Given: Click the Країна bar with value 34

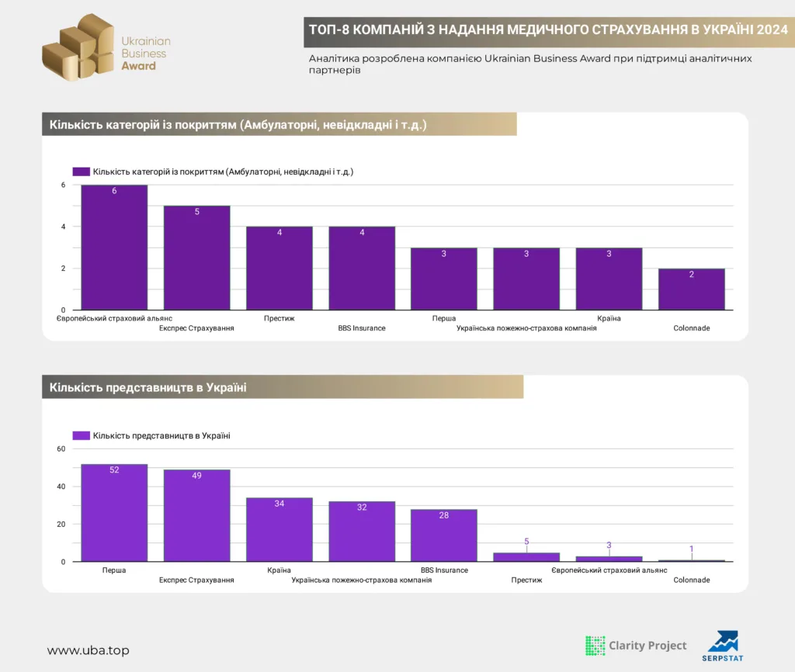Looking at the screenshot, I should (x=279, y=529).
